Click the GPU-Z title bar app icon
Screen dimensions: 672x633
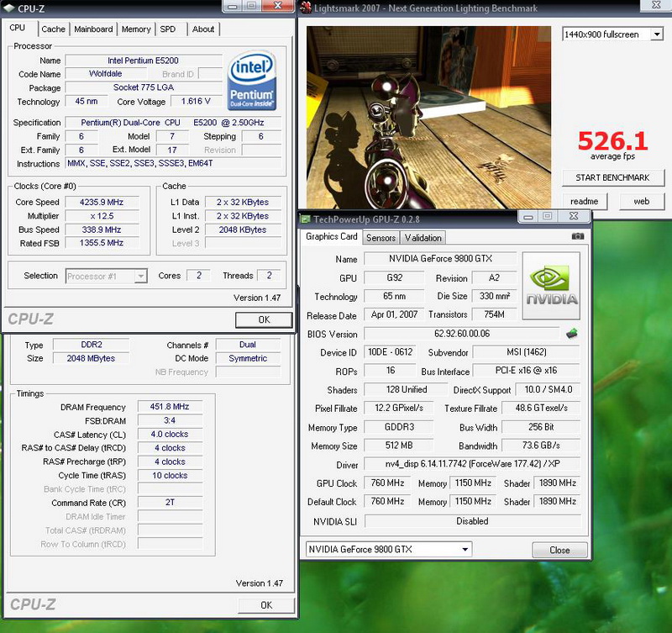tap(306, 219)
